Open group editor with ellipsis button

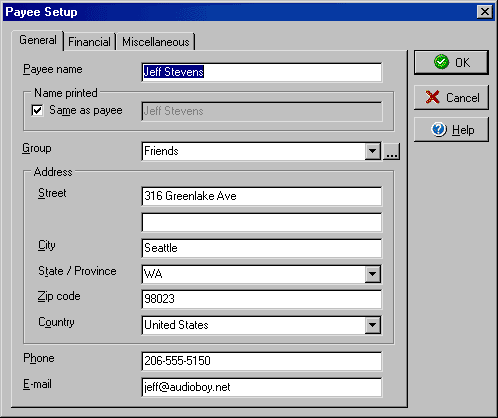pos(391,152)
